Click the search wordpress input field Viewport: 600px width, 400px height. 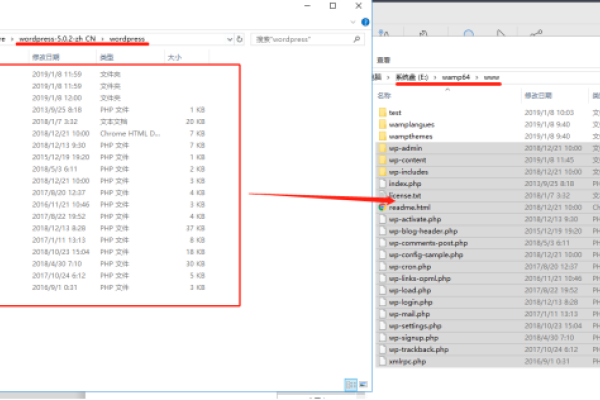[x=300, y=39]
